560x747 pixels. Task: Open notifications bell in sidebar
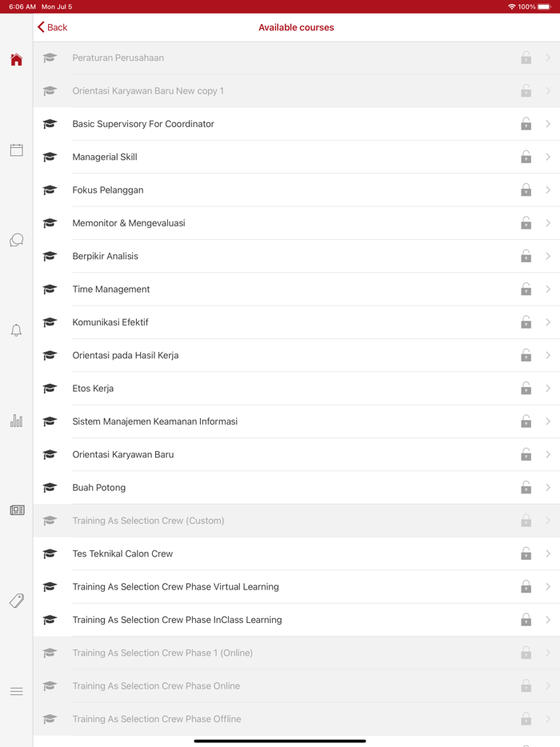click(16, 330)
